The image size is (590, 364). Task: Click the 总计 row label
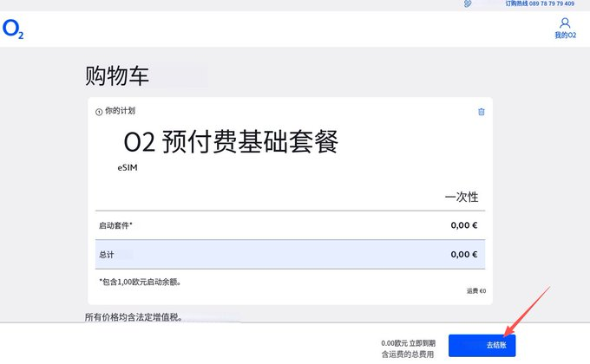point(106,255)
